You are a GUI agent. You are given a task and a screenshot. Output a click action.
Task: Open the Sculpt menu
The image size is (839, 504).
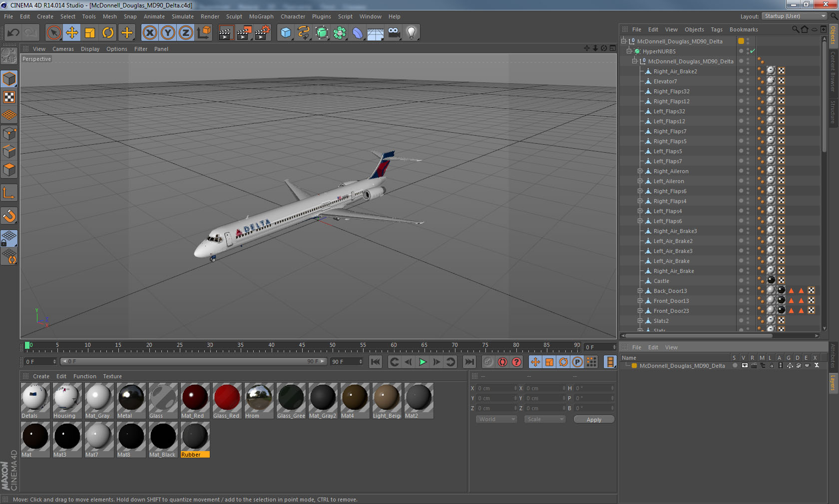(x=234, y=16)
